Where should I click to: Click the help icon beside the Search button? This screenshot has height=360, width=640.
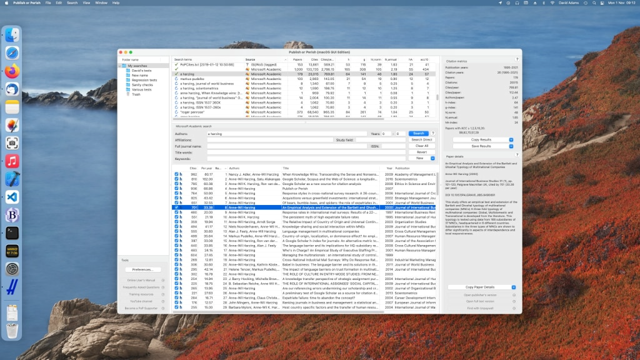point(433,133)
